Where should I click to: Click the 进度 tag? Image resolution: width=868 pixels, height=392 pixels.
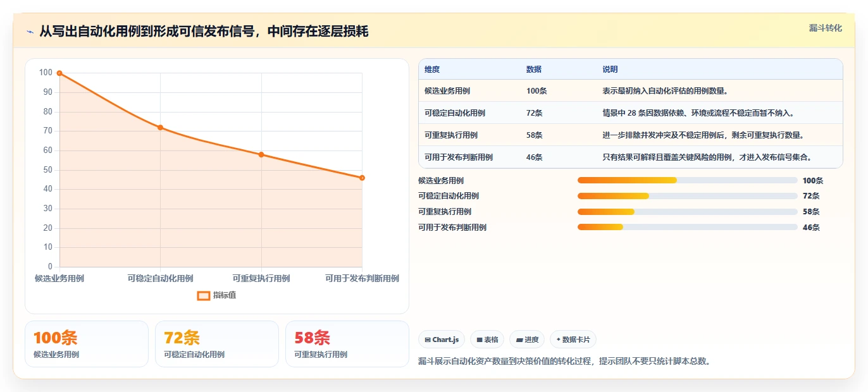coord(527,340)
